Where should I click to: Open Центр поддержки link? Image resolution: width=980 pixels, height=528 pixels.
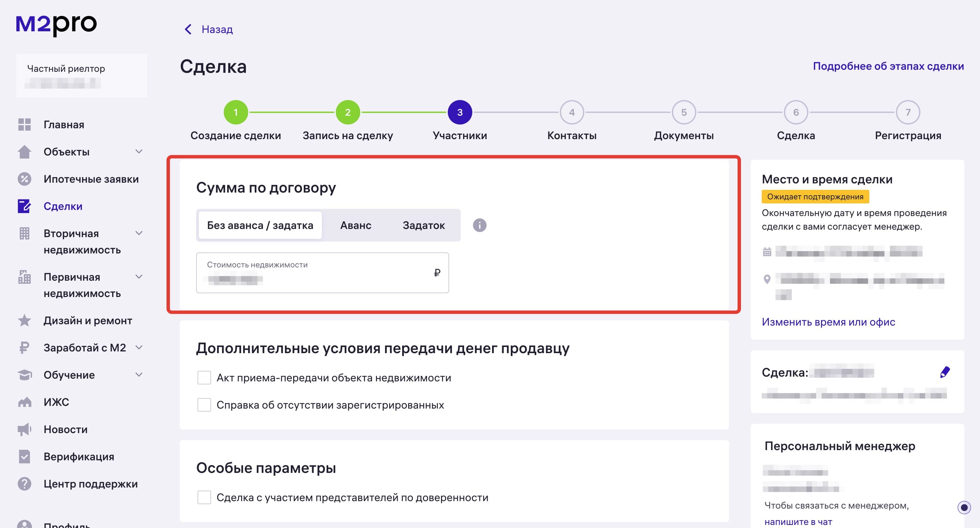coord(91,484)
